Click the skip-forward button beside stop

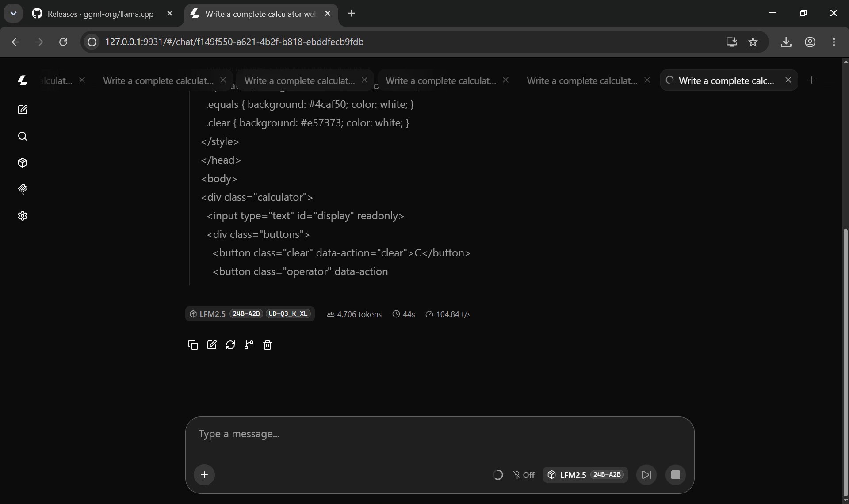point(646,475)
